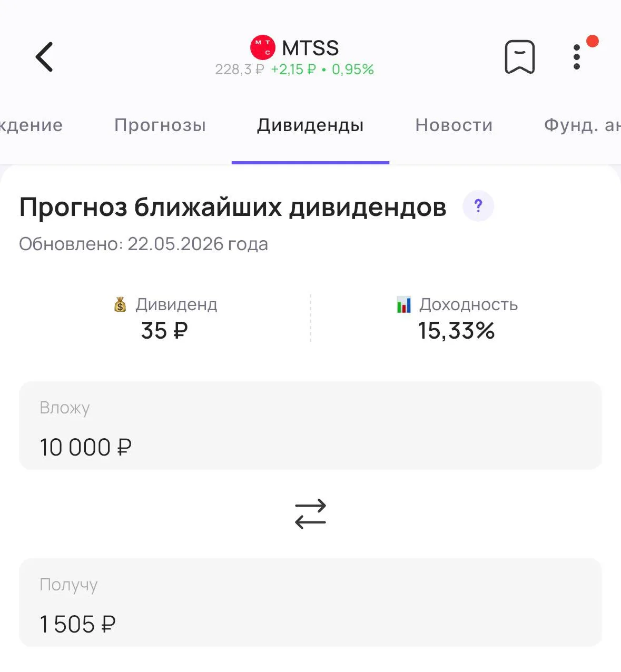Tap the red MTS logo icon

(262, 47)
